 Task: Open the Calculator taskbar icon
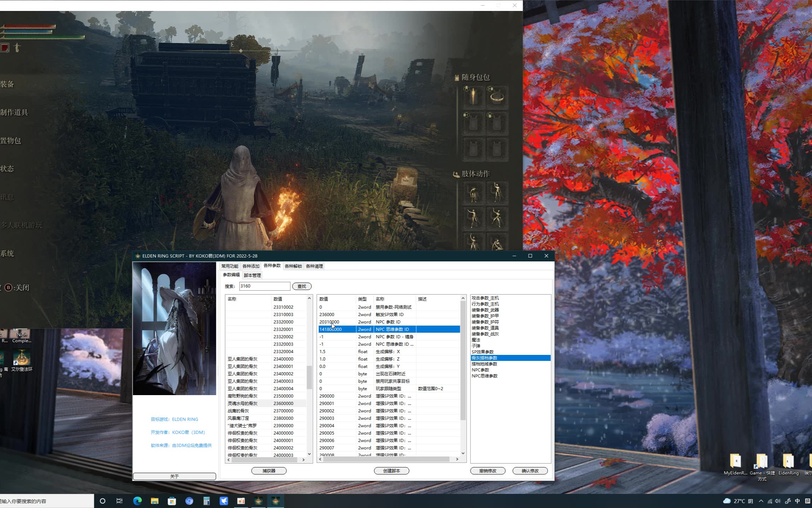coord(206,501)
